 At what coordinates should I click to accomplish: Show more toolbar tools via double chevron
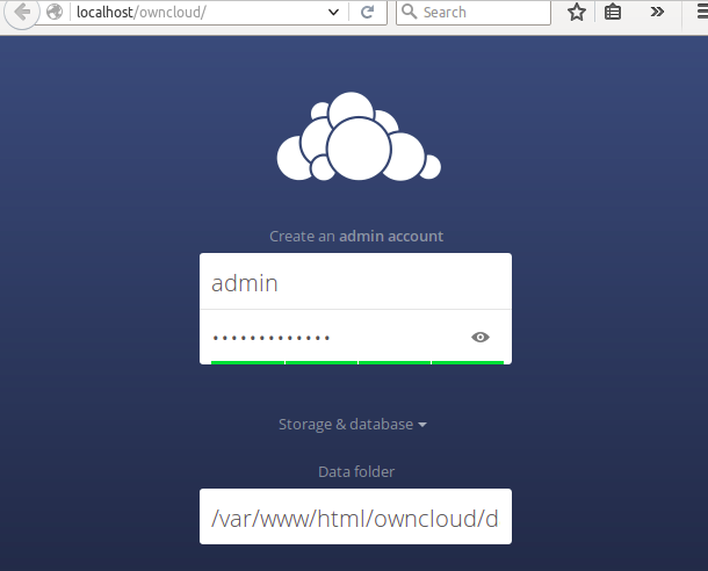point(657,12)
